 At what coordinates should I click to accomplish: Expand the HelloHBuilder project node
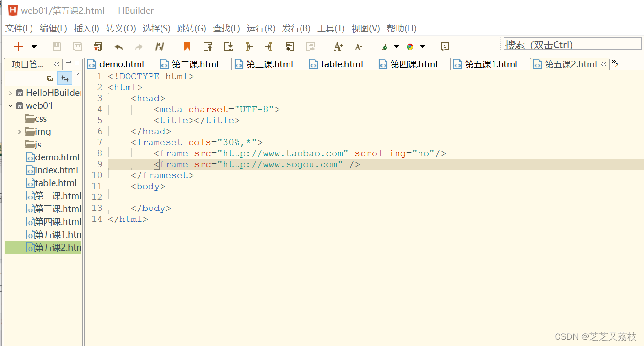click(x=11, y=93)
